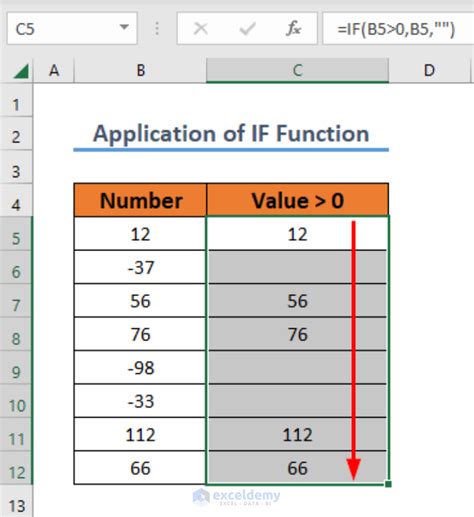Click the Enter checkmark formula bar icon
This screenshot has height=517, width=474.
click(x=247, y=29)
